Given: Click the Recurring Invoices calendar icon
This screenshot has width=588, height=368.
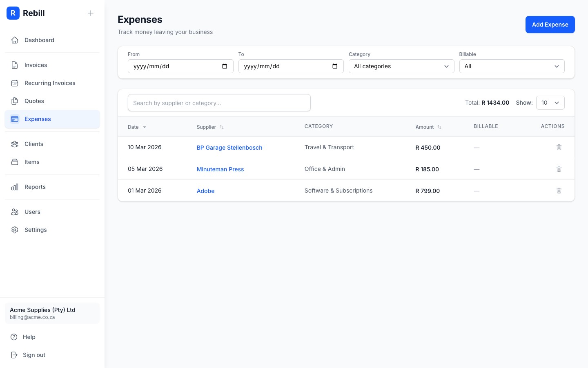Looking at the screenshot, I should click(15, 83).
